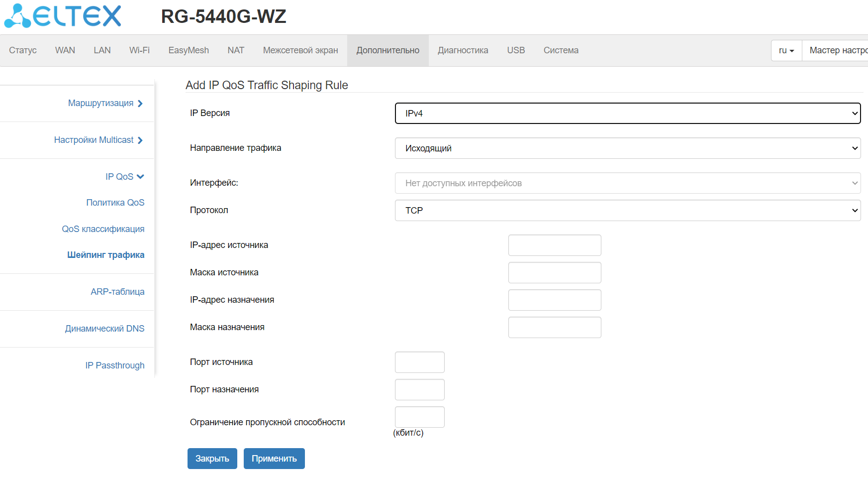
Task: Open Политика QoS link in sidebar
Action: (x=115, y=203)
